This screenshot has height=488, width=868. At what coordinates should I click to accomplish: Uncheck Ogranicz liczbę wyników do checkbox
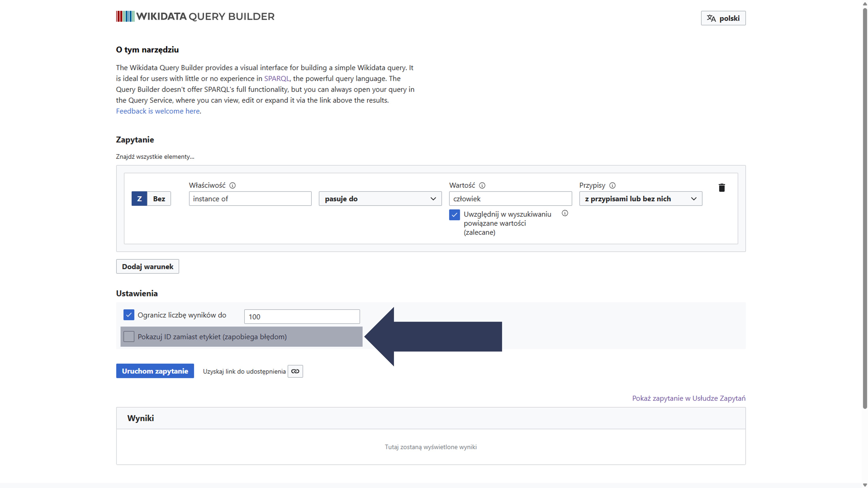129,315
